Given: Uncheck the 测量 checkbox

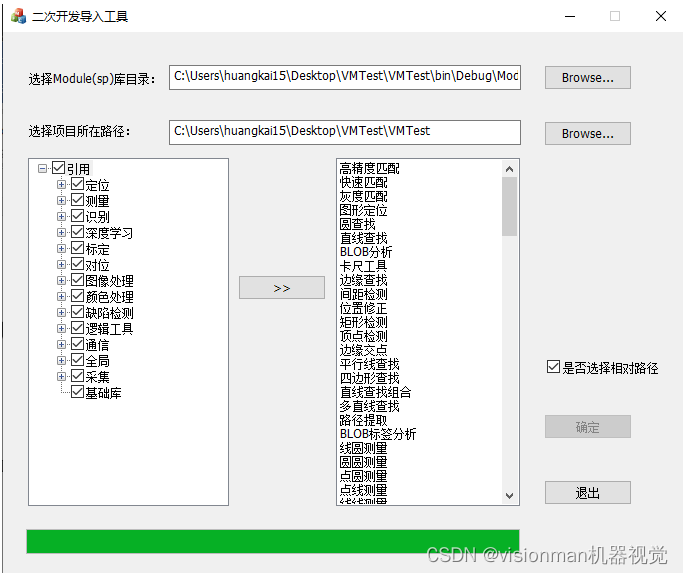Looking at the screenshot, I should 78,200.
